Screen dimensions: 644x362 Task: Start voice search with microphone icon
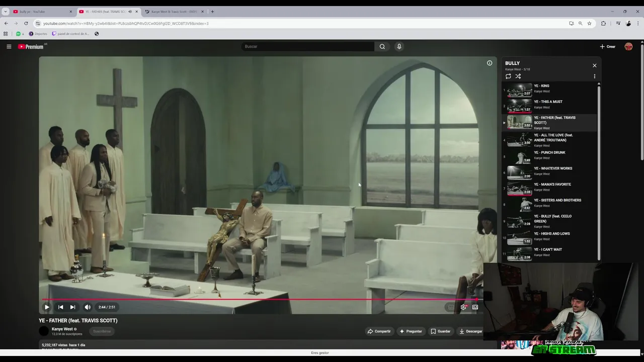point(399,47)
